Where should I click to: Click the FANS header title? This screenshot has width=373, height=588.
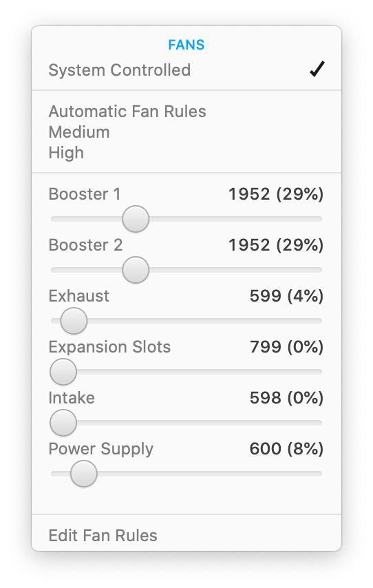click(186, 45)
